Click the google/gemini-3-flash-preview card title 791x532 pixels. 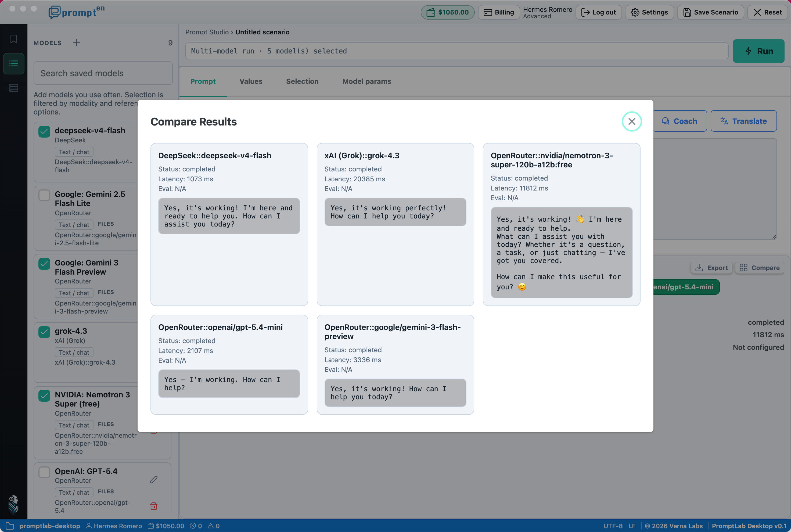pos(393,332)
